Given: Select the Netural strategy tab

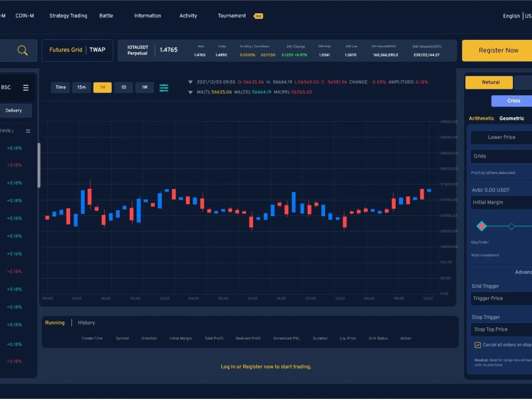Looking at the screenshot, I should pyautogui.click(x=489, y=82).
